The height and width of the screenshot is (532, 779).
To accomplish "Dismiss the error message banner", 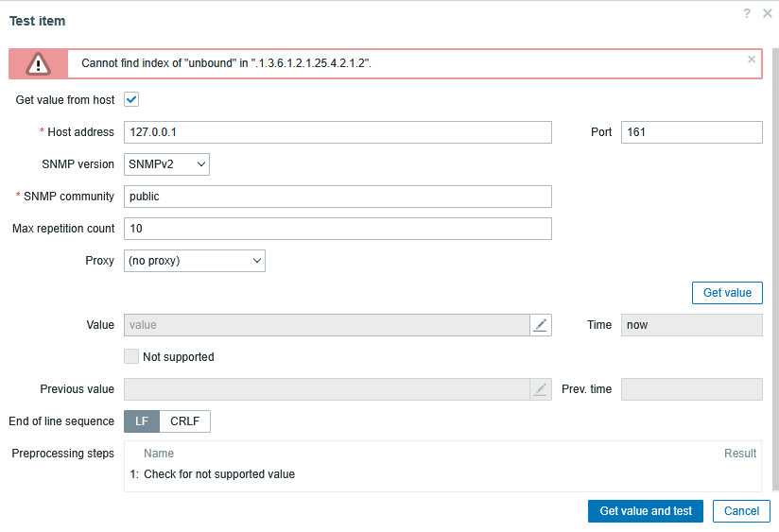I will click(752, 59).
